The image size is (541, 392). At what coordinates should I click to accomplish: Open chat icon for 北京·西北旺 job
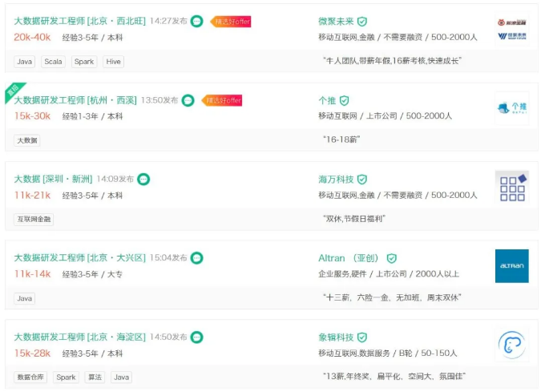coord(196,22)
